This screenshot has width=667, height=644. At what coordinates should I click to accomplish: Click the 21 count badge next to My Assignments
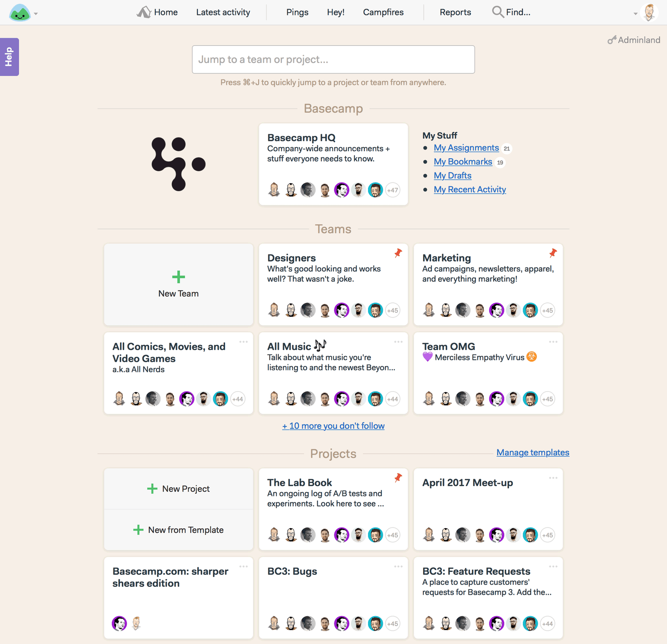507,149
